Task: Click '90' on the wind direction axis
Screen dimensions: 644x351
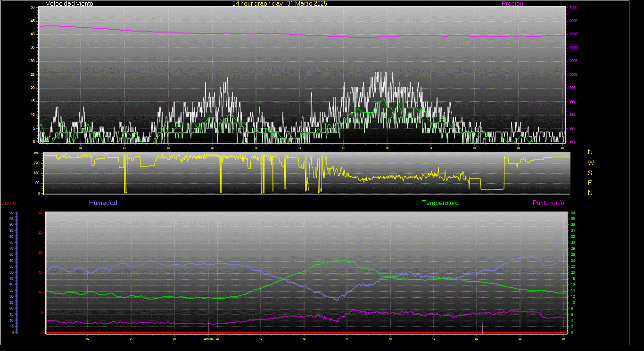Action: (x=37, y=183)
